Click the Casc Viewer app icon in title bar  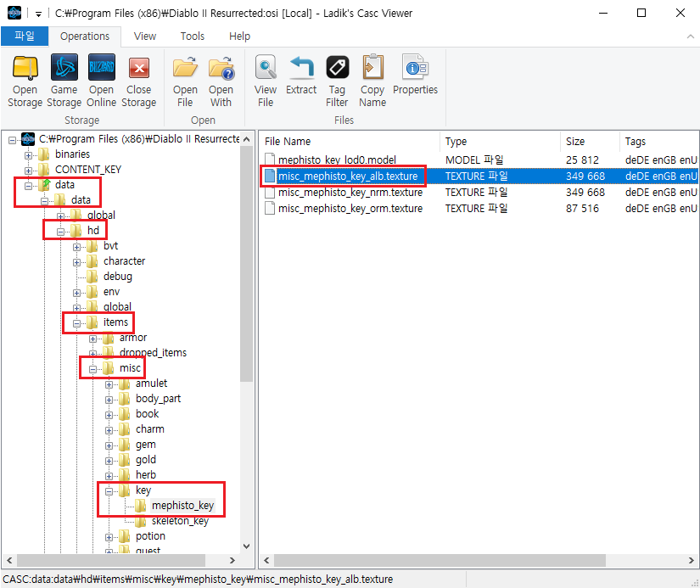tap(14, 13)
